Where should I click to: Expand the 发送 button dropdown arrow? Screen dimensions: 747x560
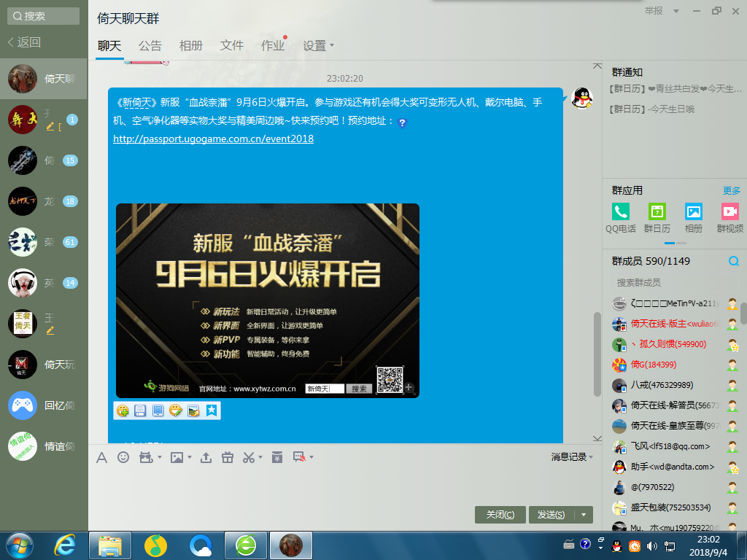tap(584, 515)
